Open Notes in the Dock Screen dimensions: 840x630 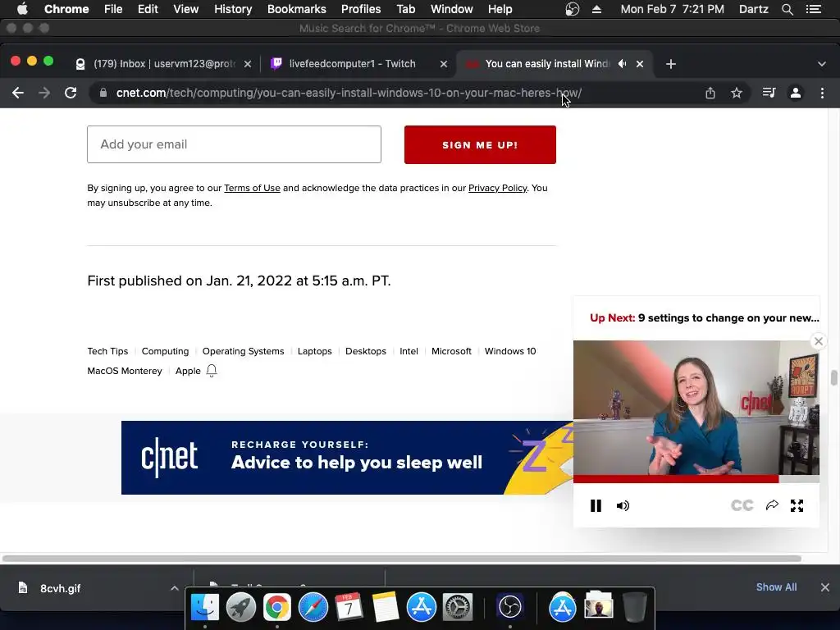pos(386,608)
